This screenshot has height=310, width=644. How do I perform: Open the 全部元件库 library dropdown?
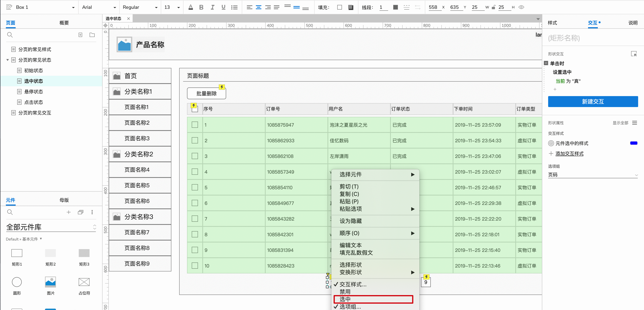pos(51,227)
